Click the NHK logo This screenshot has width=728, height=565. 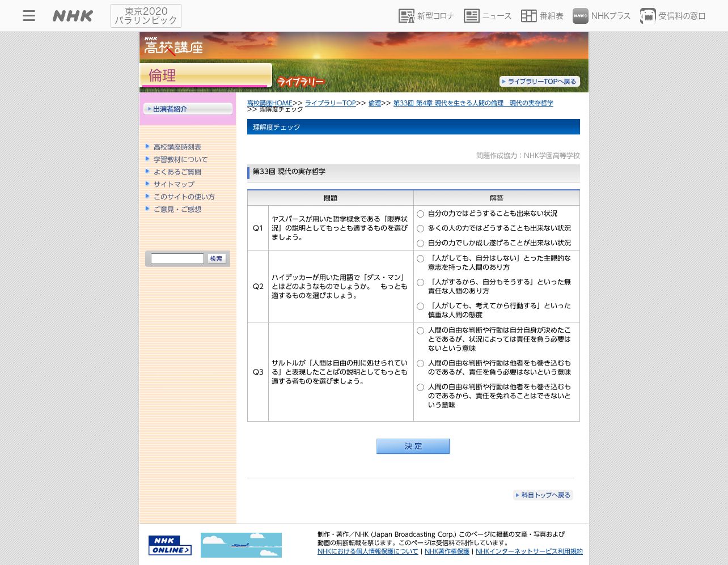pyautogui.click(x=73, y=16)
